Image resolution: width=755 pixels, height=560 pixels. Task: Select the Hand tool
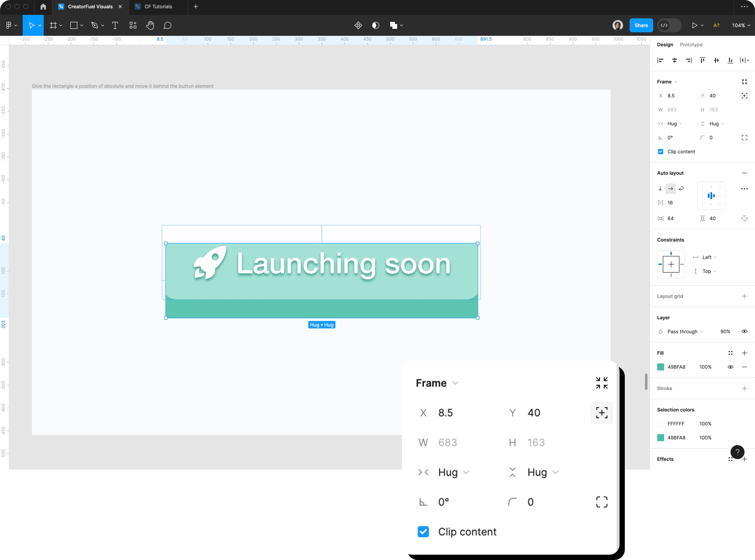(x=150, y=25)
